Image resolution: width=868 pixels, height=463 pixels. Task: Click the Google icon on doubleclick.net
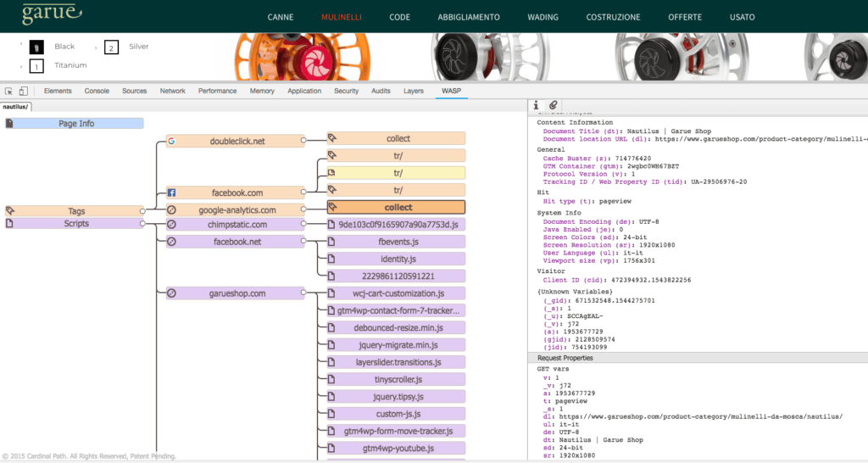click(x=171, y=142)
